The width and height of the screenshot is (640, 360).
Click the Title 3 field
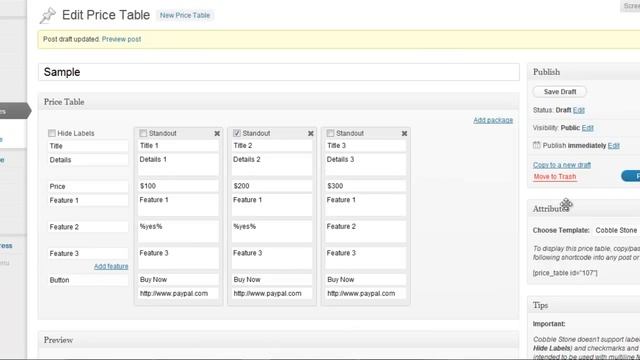click(x=365, y=146)
